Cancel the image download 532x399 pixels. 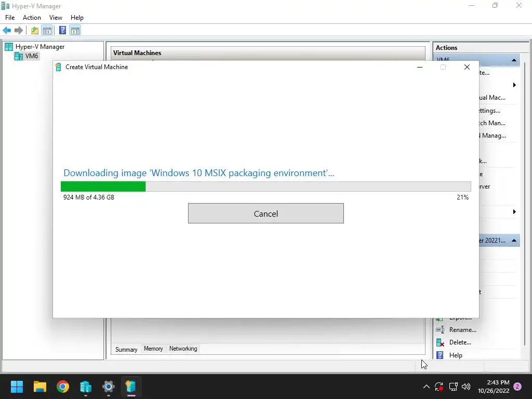tap(266, 214)
